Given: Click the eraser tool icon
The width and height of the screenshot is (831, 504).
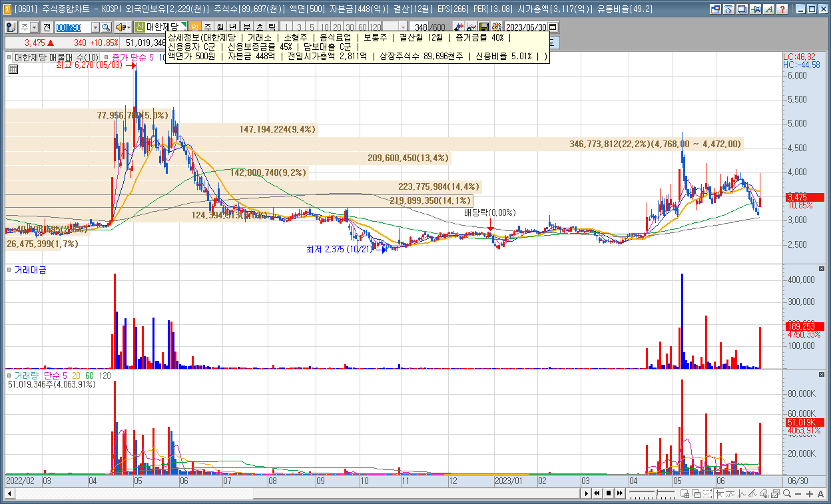Looking at the screenshot, I should [x=764, y=493].
